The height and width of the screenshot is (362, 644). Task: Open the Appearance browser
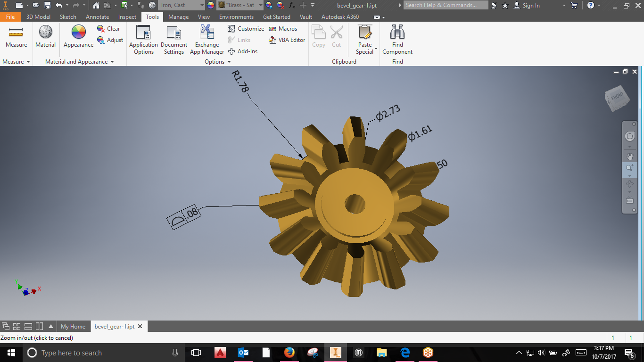78,37
